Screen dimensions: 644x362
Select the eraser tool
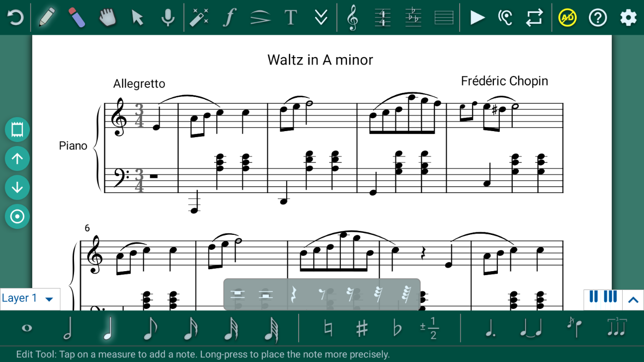click(x=77, y=18)
